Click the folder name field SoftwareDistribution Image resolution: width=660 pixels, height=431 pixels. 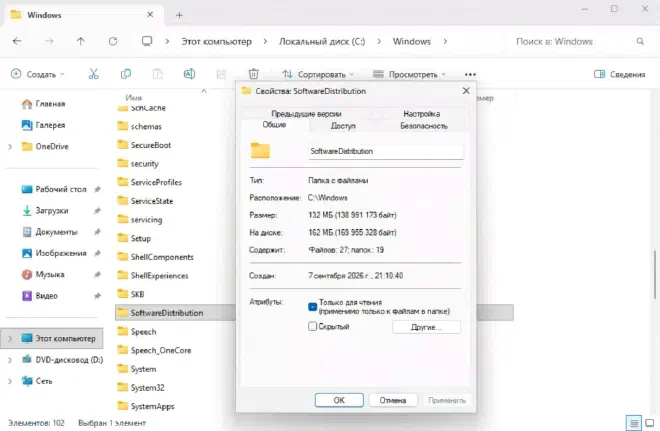click(x=386, y=151)
